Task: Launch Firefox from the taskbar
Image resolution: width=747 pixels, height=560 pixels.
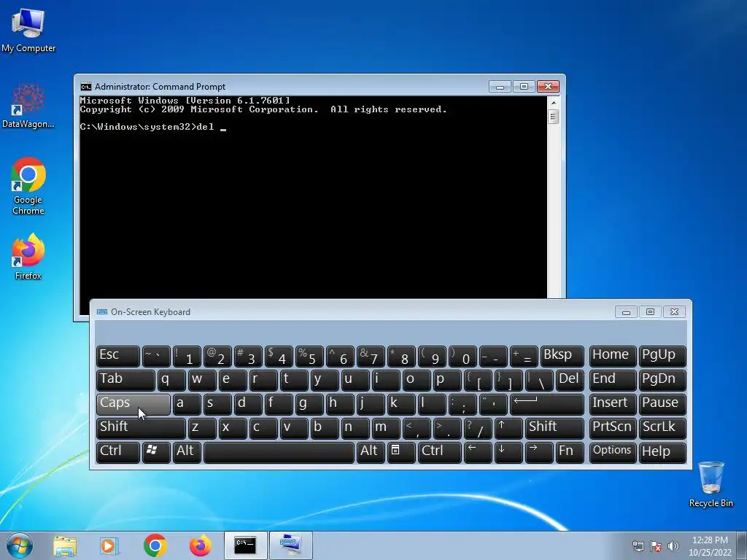Action: 200,545
